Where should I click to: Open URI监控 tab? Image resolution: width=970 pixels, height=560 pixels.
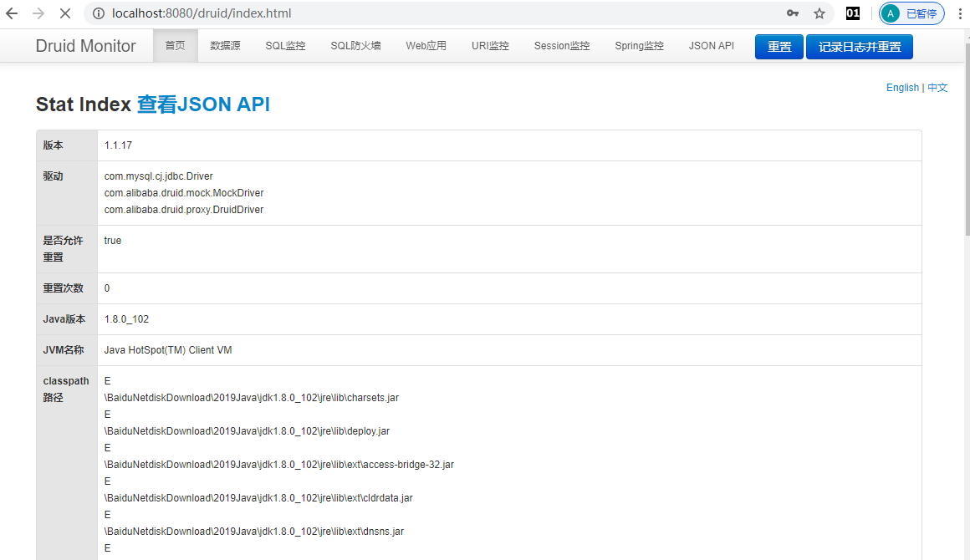(x=490, y=46)
